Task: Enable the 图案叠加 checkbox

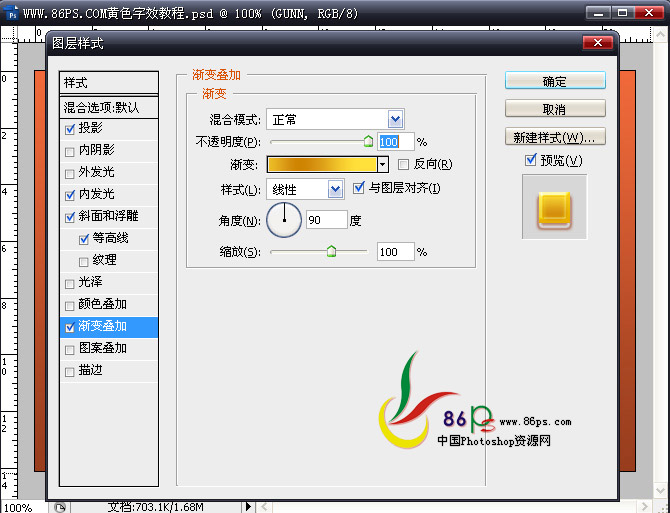Action: (x=70, y=350)
